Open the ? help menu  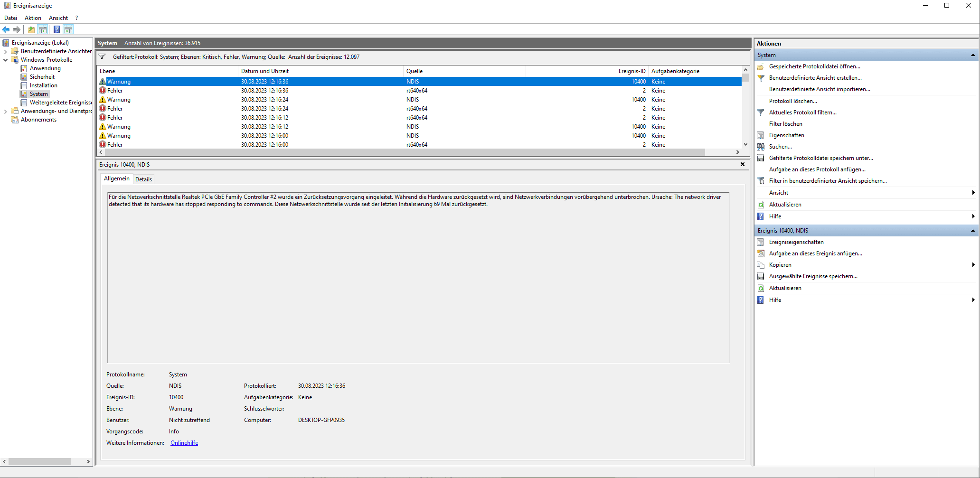(77, 18)
